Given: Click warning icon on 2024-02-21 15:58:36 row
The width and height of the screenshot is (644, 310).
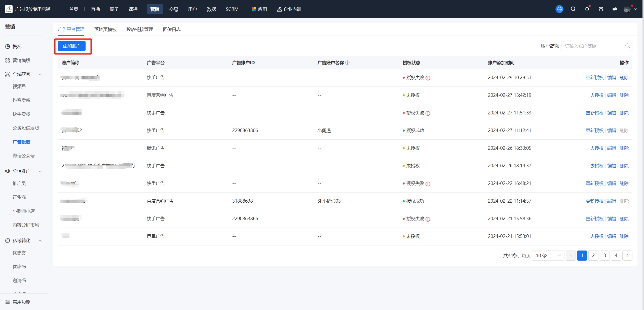Looking at the screenshot, I should point(428,219).
